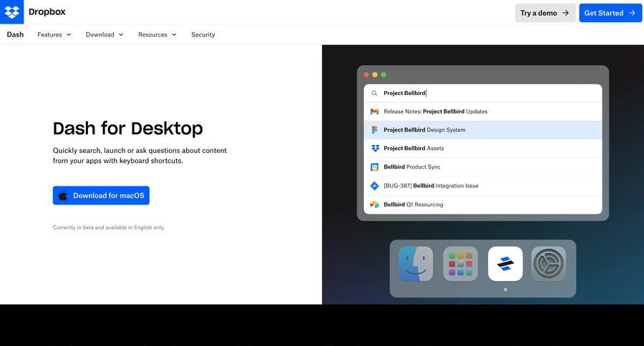Click the beta availability note text
The height and width of the screenshot is (346, 644).
(109, 227)
